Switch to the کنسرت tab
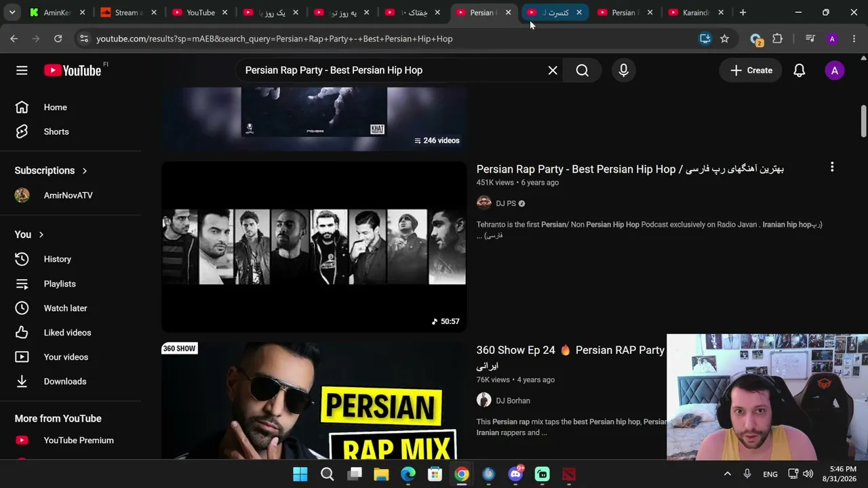This screenshot has height=488, width=868. (553, 12)
